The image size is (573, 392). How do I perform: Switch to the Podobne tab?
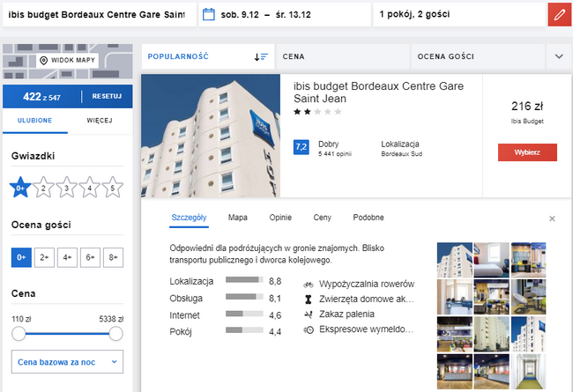coord(368,218)
